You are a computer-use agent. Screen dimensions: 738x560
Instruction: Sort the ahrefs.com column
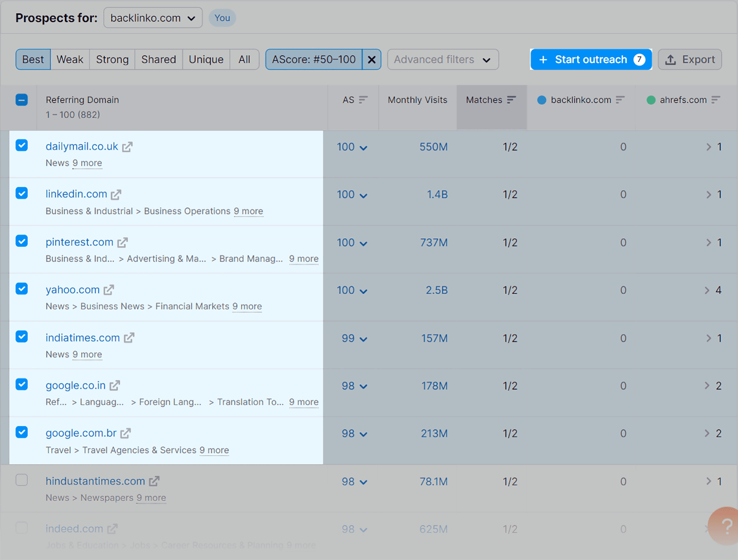pos(716,100)
